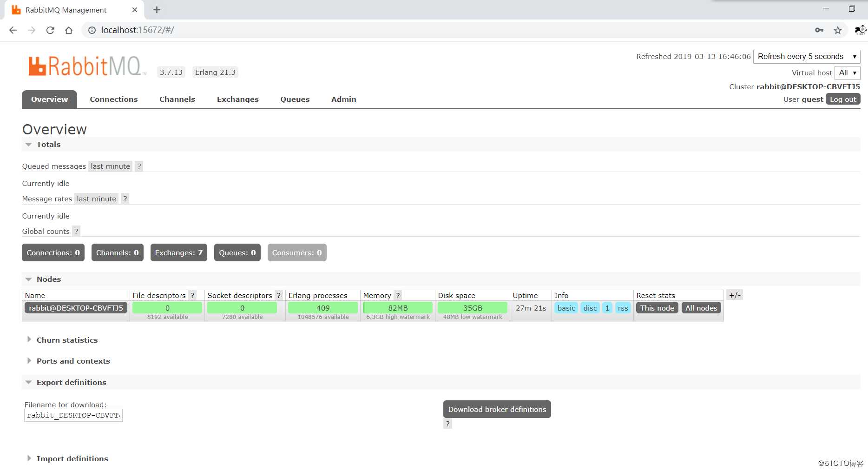Click the browser forward arrow
868x471 pixels.
[x=32, y=30]
